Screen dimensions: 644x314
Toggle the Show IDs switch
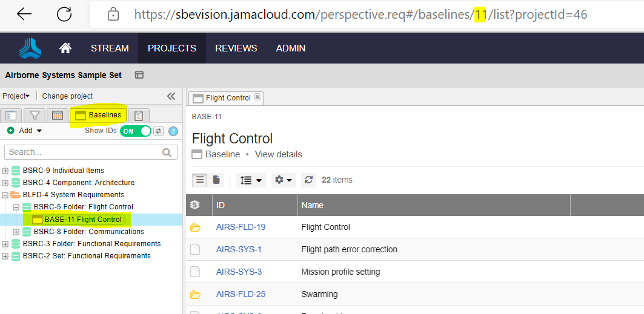point(135,131)
